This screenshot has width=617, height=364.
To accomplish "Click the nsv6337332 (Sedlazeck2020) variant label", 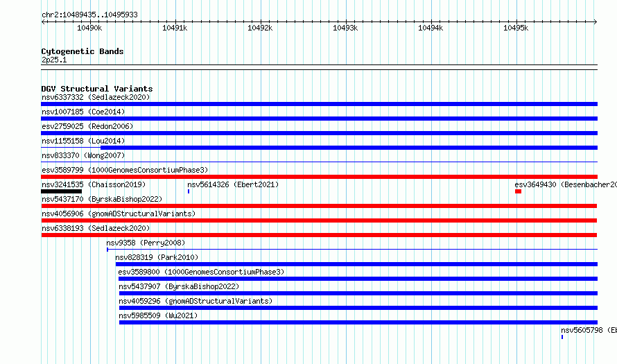I will pyautogui.click(x=96, y=97).
